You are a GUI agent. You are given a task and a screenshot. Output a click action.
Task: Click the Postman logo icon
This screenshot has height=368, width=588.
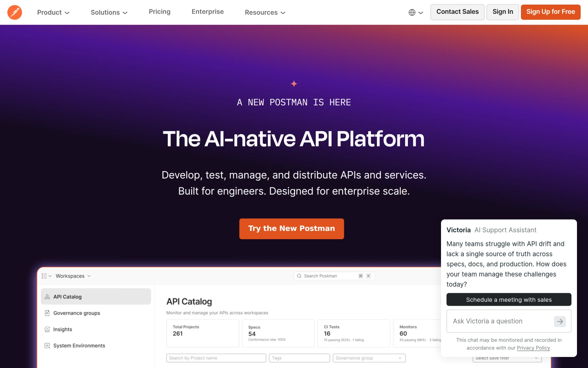pos(15,12)
